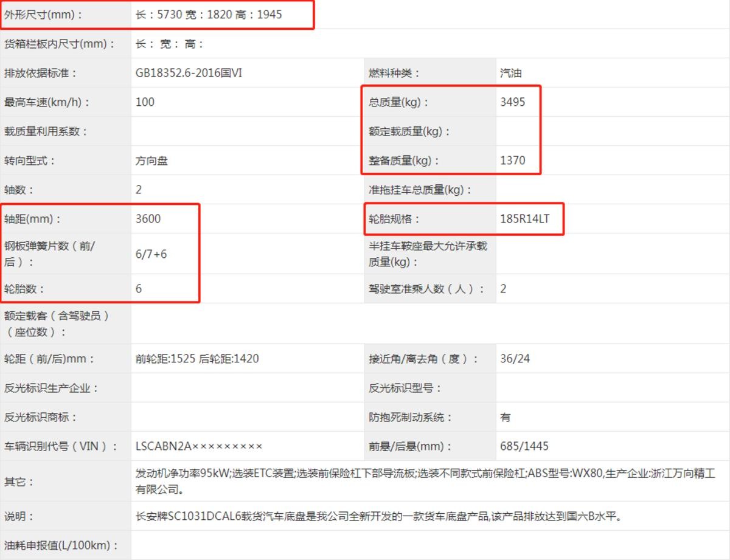
Task: Click the tire specification 185R14LT
Action: tap(524, 219)
